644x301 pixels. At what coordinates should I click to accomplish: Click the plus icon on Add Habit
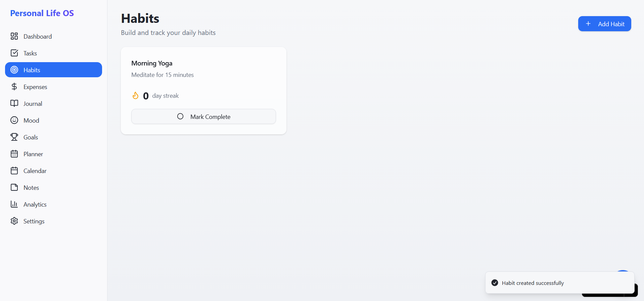pyautogui.click(x=588, y=24)
